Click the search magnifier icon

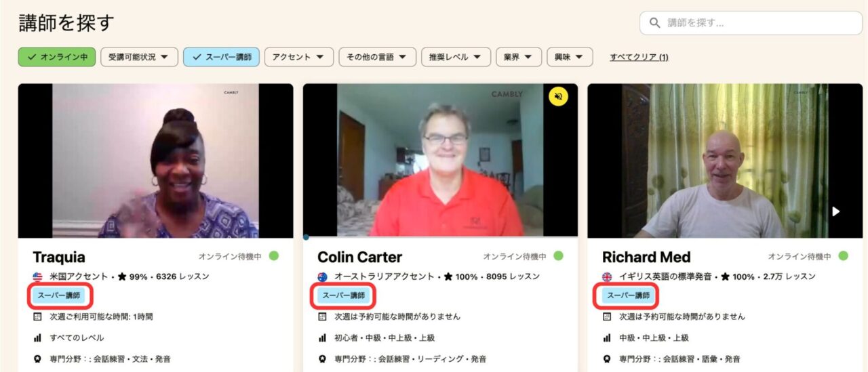[x=654, y=23]
